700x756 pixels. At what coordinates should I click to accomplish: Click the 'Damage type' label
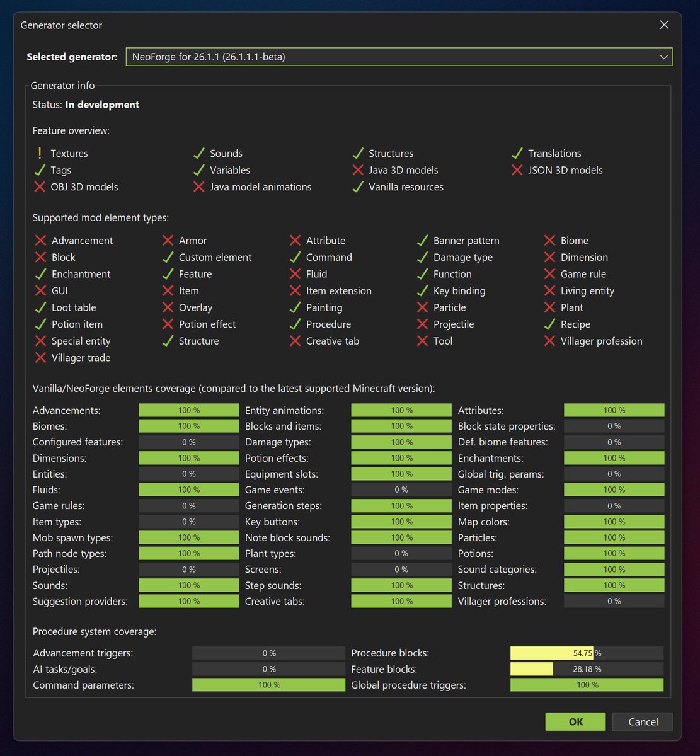pos(463,257)
